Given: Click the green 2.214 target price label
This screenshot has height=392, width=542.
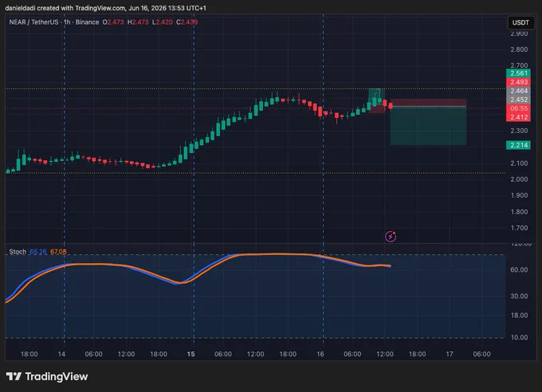Looking at the screenshot, I should 519,145.
